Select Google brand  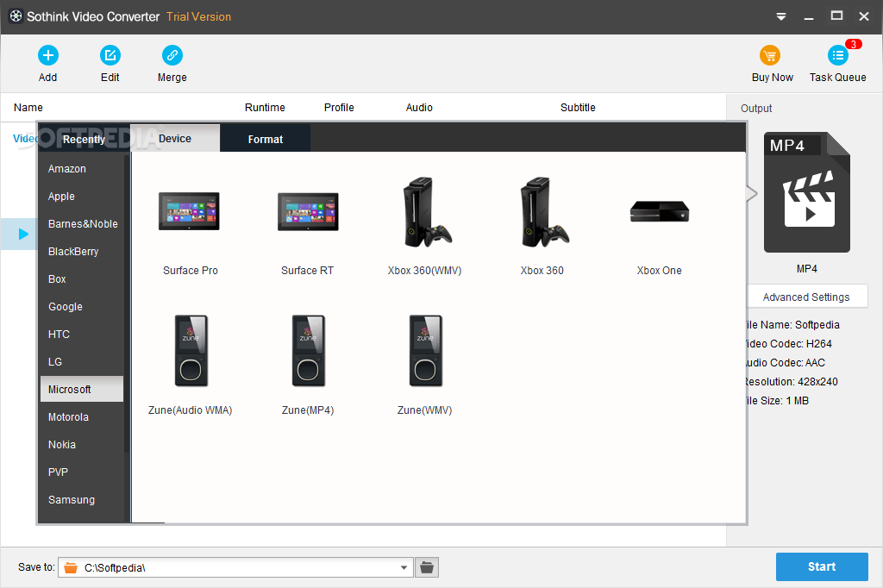pos(82,306)
